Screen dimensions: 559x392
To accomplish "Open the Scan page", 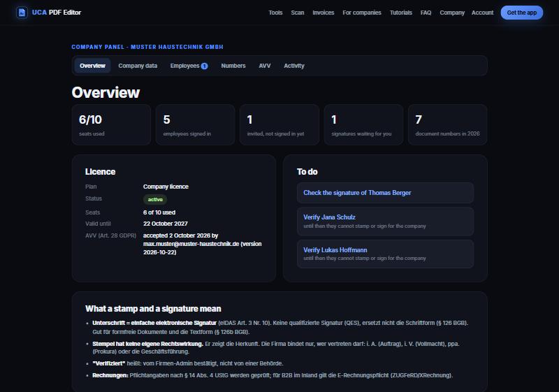I will pyautogui.click(x=298, y=13).
